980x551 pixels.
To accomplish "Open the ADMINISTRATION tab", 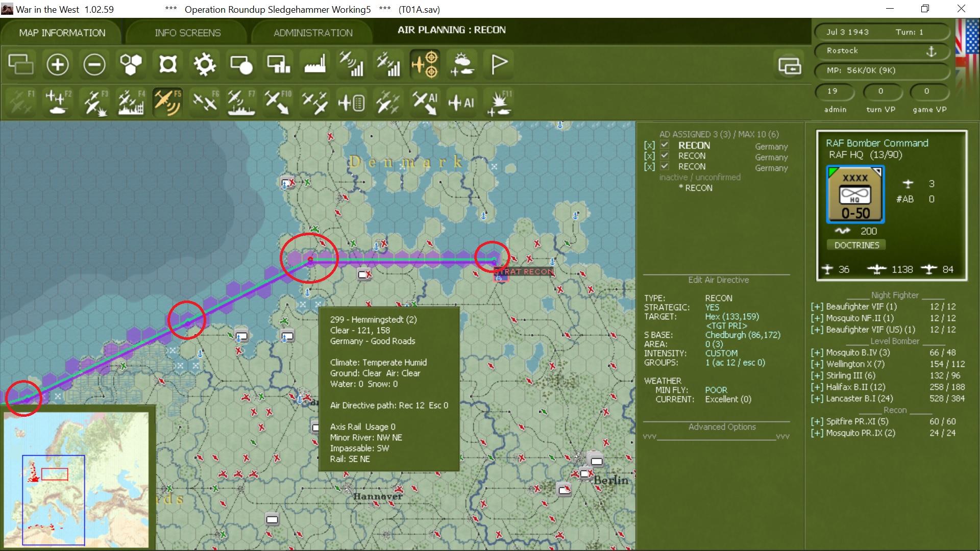I will [x=313, y=33].
